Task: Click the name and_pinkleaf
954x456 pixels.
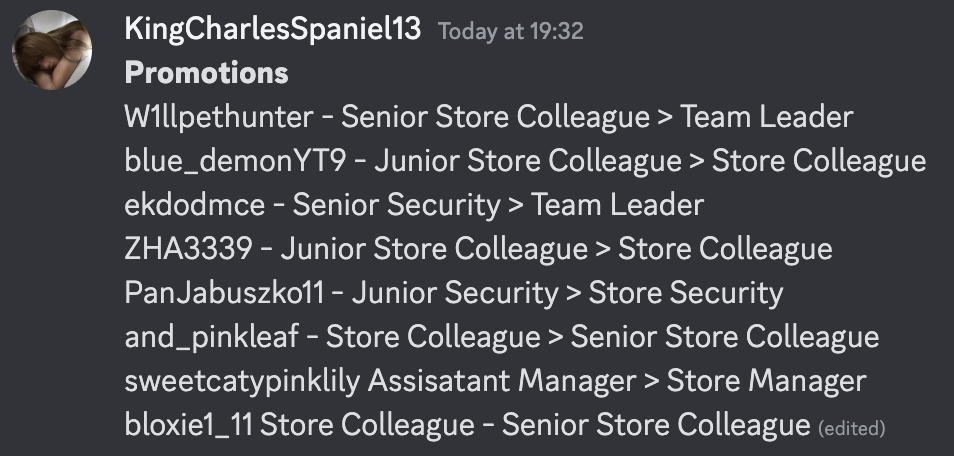Action: tap(211, 338)
